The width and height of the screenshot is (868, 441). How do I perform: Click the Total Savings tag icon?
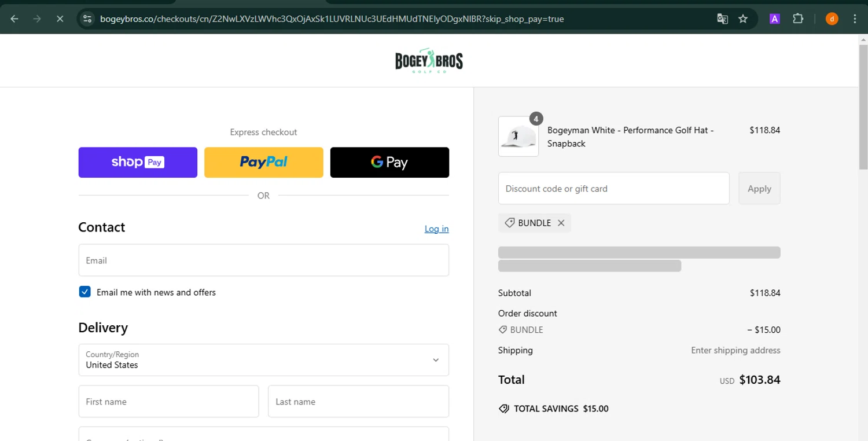(504, 409)
